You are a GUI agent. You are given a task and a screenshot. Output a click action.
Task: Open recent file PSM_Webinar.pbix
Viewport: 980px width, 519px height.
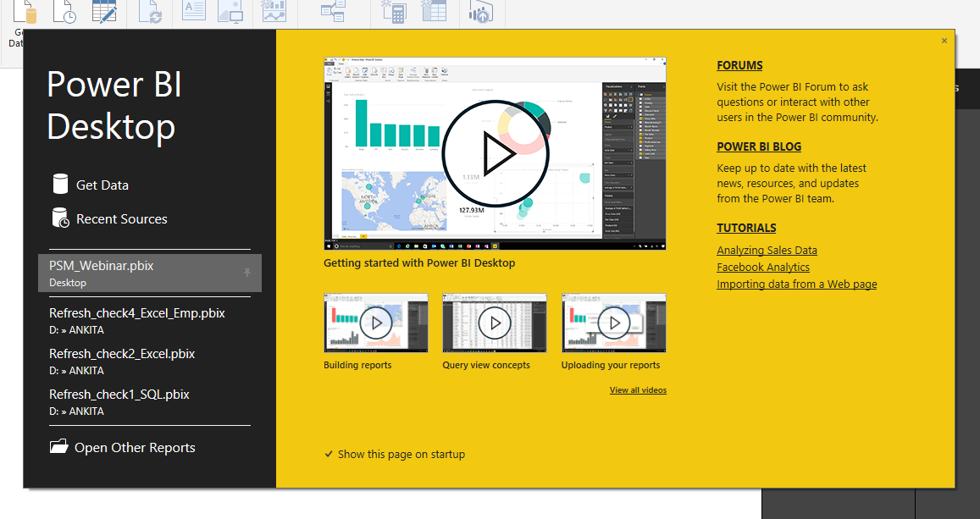point(150,273)
